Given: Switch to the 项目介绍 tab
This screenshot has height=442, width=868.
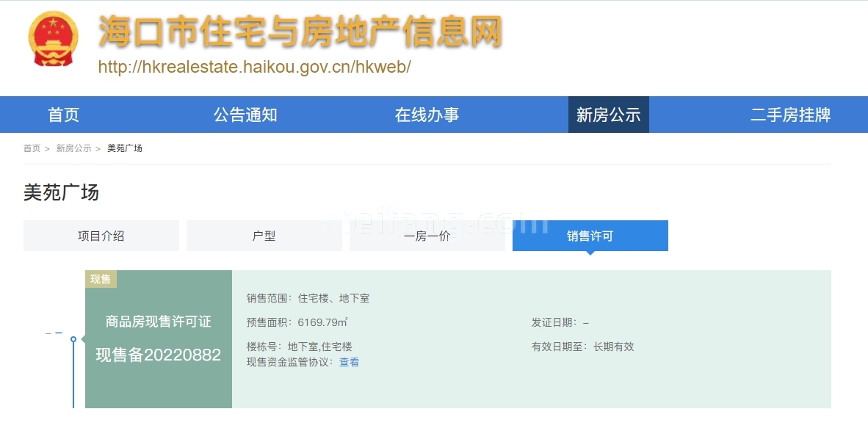Looking at the screenshot, I should point(101,235).
